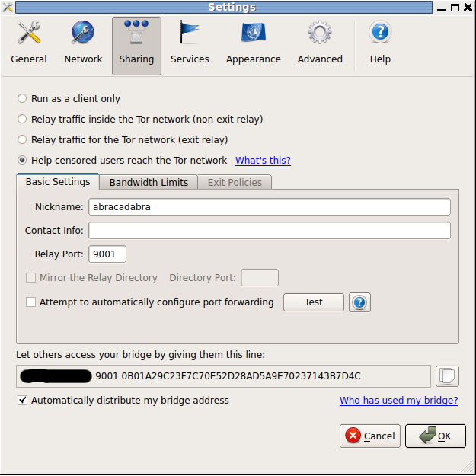Open the Advanced settings gear icon
The image size is (476, 476).
pyautogui.click(x=320, y=43)
